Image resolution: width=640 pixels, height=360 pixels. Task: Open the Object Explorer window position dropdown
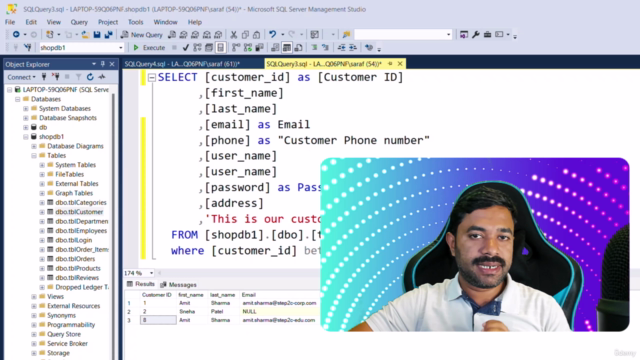pos(94,64)
